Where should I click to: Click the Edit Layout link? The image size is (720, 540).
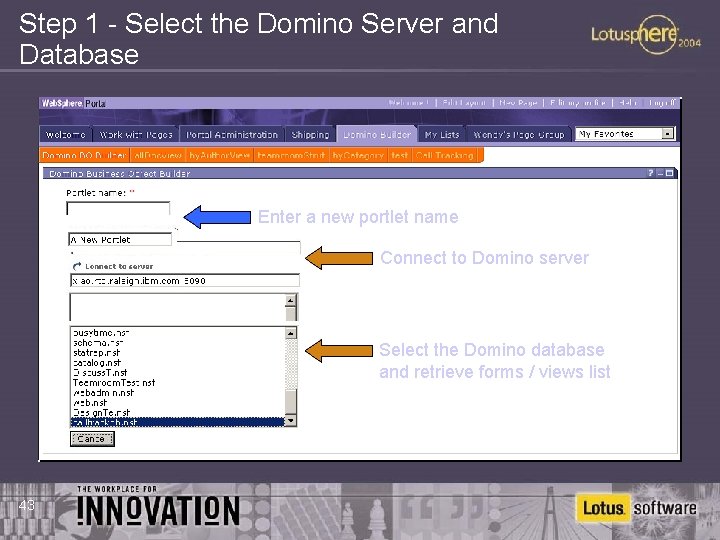464,103
